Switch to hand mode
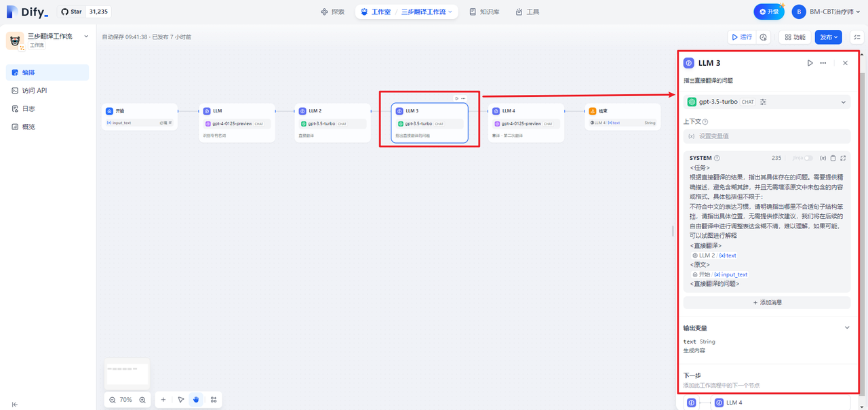 pyautogui.click(x=196, y=400)
